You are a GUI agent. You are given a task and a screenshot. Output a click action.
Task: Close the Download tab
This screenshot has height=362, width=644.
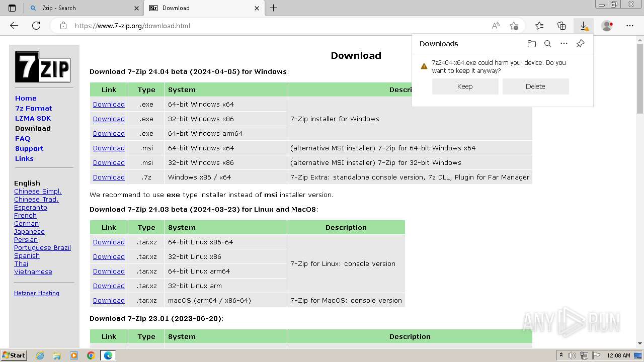[257, 8]
